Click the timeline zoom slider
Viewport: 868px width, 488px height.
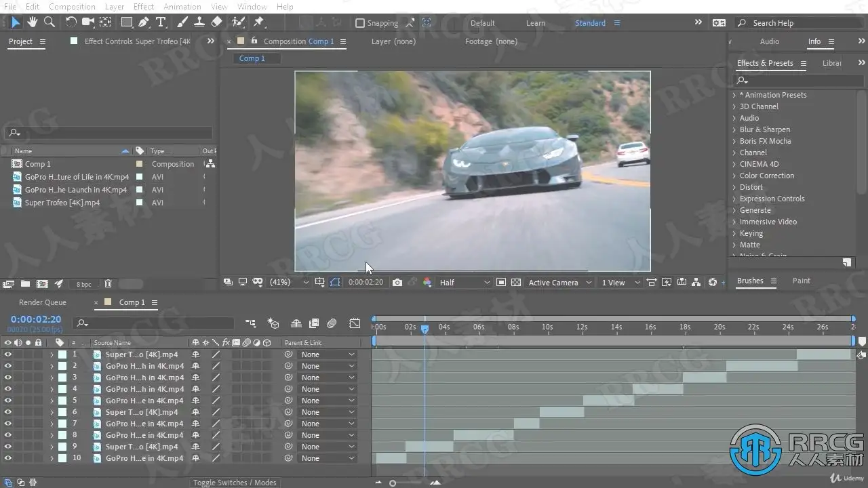click(x=393, y=483)
